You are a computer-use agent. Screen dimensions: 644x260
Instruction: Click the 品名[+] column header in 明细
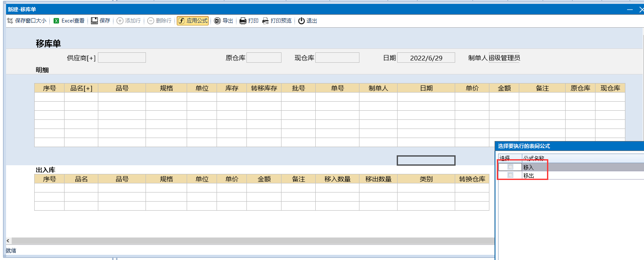[x=81, y=88]
